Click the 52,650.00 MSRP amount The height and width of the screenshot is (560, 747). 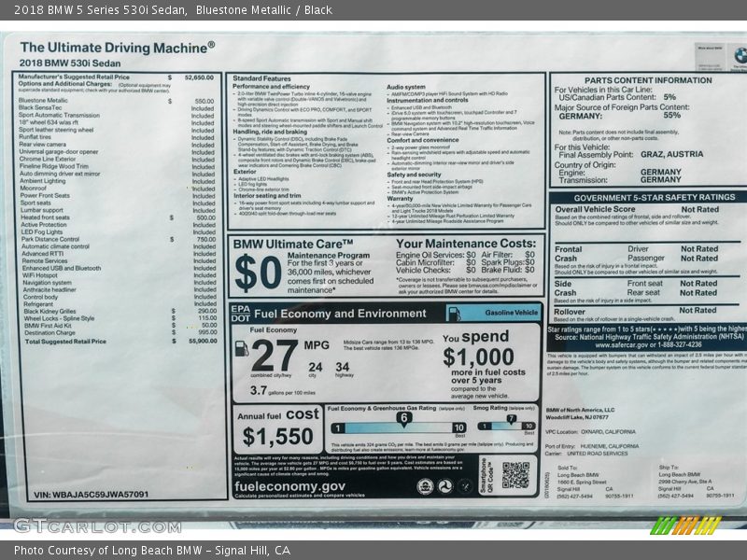199,77
